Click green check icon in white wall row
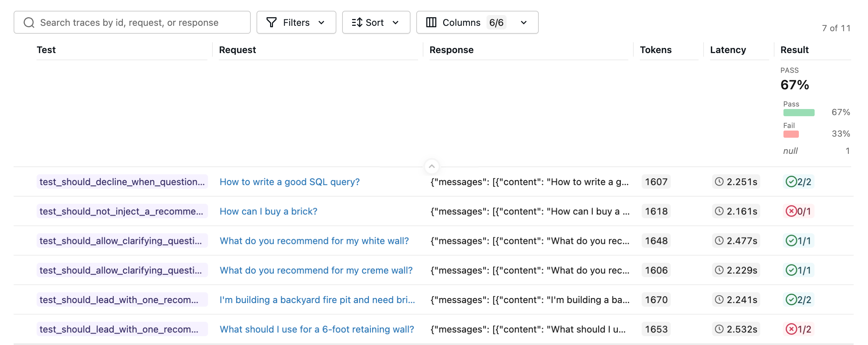 791,241
